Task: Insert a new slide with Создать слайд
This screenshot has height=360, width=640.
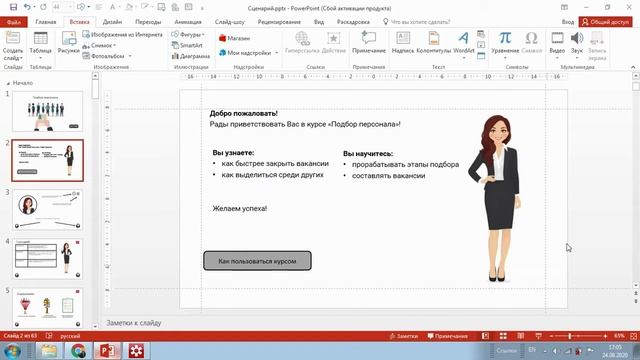Action: tap(13, 46)
